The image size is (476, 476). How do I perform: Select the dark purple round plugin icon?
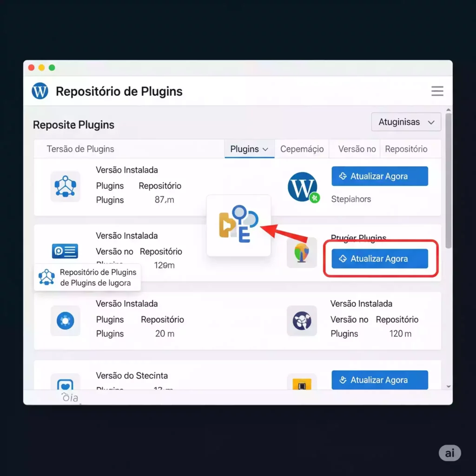[x=302, y=321]
